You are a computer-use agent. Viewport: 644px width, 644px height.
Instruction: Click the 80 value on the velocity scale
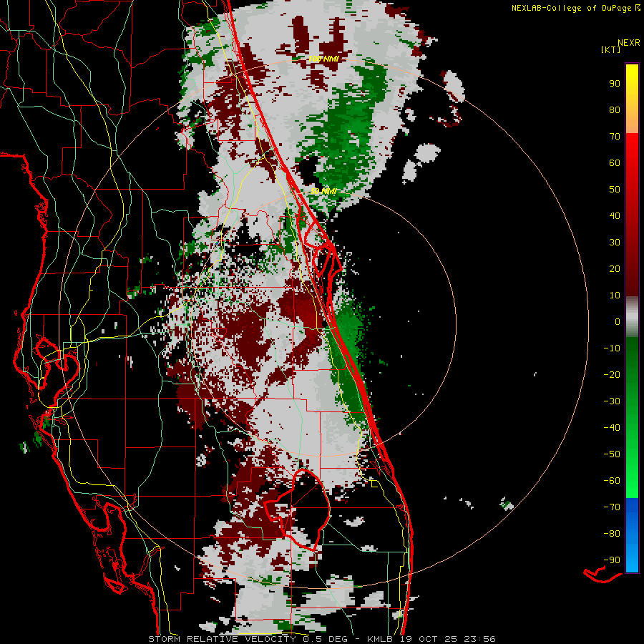[x=615, y=109]
